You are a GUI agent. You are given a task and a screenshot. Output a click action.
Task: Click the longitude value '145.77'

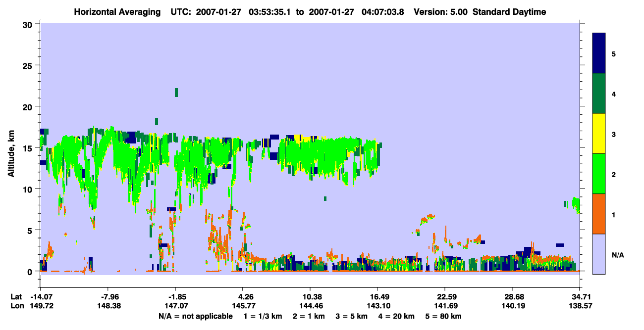click(x=243, y=306)
